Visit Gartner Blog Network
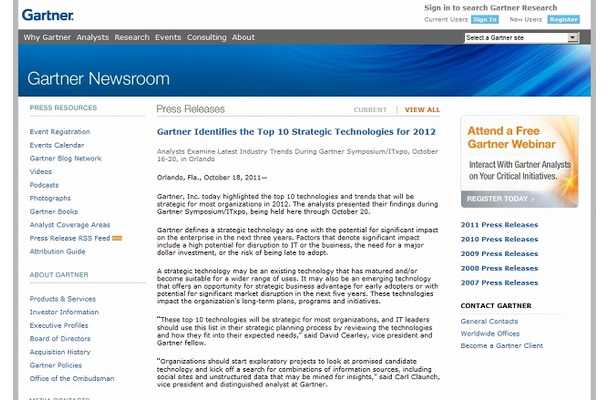 coord(66,158)
